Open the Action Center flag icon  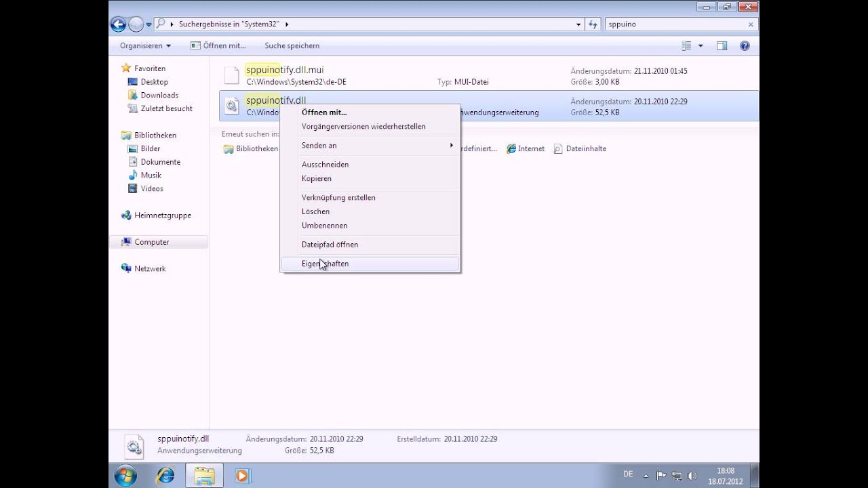661,476
